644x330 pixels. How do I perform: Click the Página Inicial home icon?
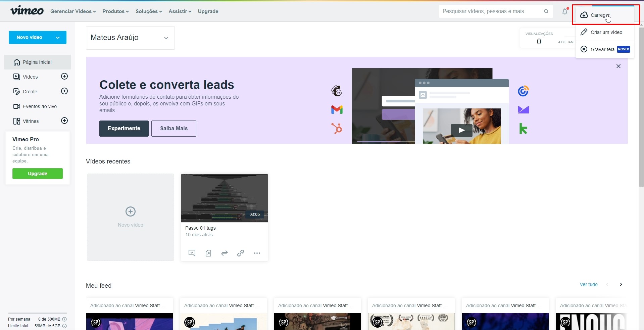click(x=17, y=62)
